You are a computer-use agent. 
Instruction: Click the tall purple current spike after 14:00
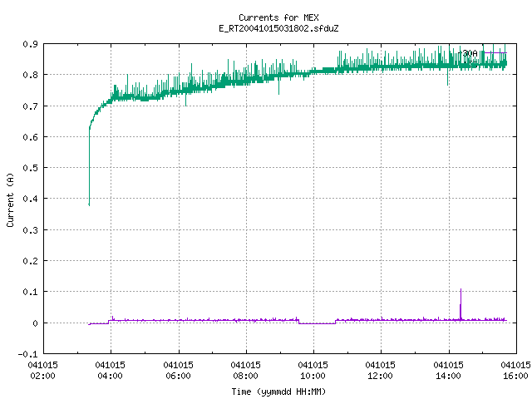(x=461, y=303)
